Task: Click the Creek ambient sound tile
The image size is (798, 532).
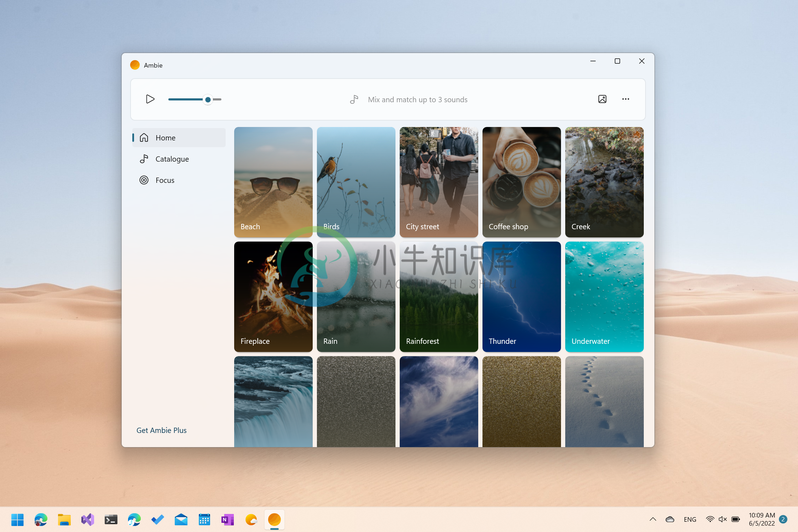Action: pyautogui.click(x=604, y=182)
